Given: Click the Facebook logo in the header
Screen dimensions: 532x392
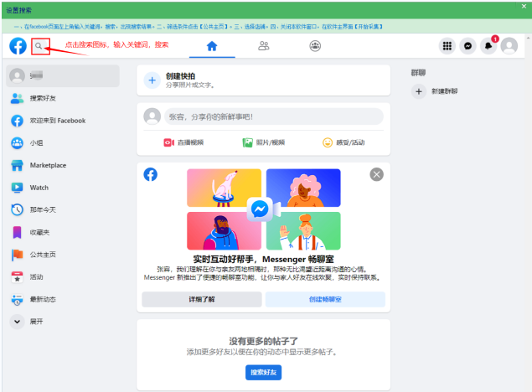Looking at the screenshot, I should click(18, 46).
